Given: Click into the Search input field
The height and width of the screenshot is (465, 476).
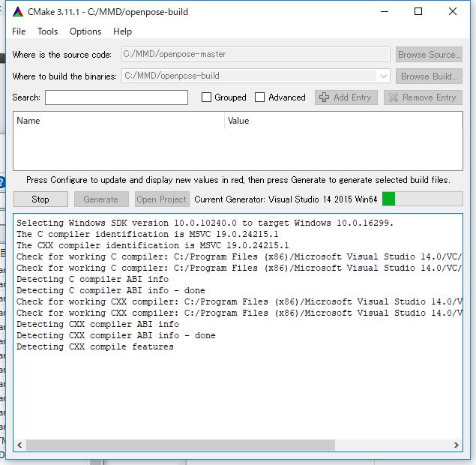Looking at the screenshot, I should [x=116, y=97].
